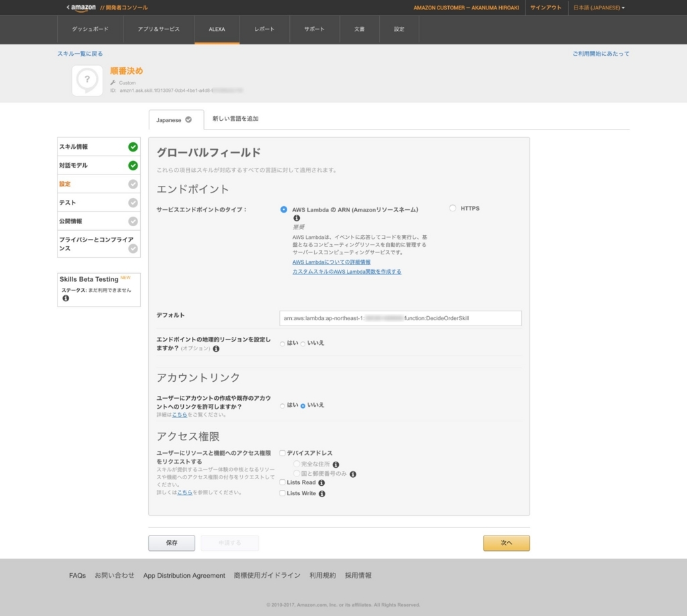Open ダッシュボード in top navigation
This screenshot has width=687, height=616.
click(91, 30)
